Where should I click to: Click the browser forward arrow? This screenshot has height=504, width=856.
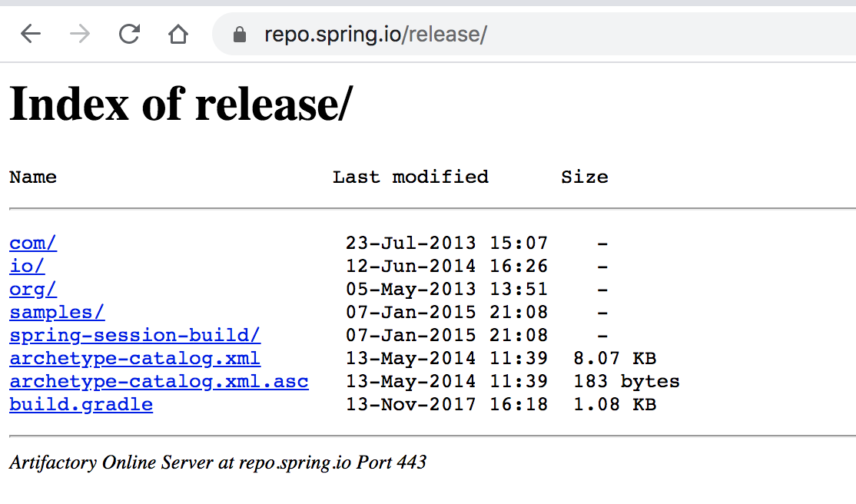click(x=80, y=34)
